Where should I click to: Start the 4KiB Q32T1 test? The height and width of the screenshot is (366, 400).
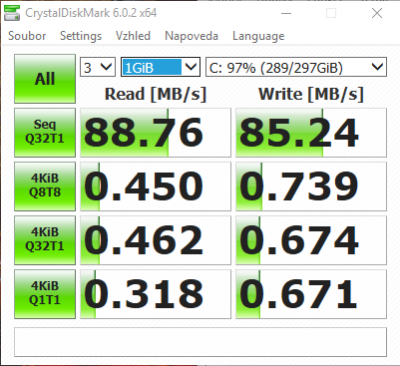click(x=45, y=240)
